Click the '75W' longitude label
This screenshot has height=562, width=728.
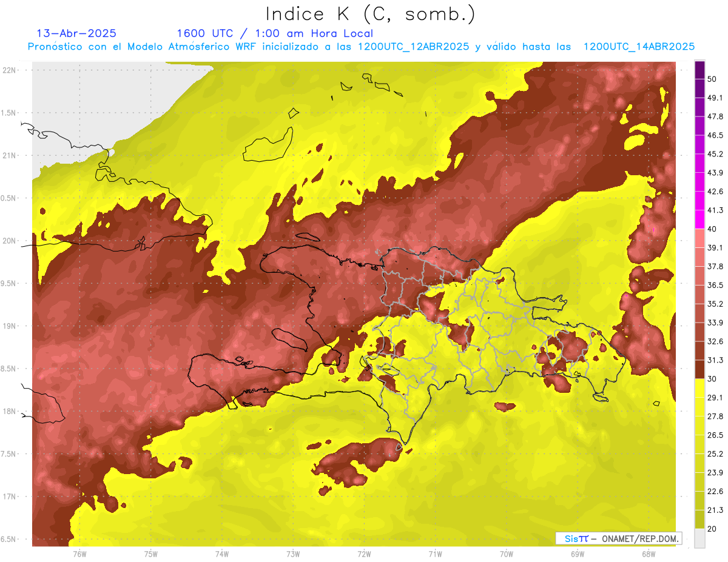coord(151,554)
